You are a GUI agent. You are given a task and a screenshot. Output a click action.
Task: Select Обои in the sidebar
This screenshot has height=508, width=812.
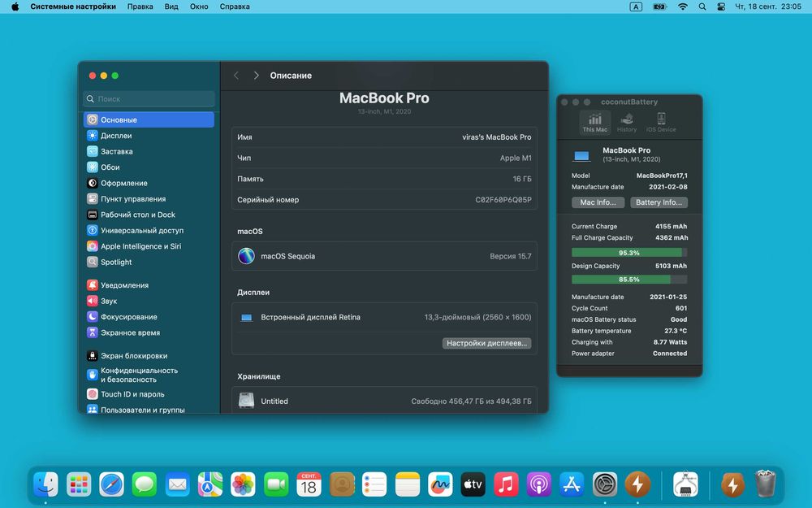149,167
